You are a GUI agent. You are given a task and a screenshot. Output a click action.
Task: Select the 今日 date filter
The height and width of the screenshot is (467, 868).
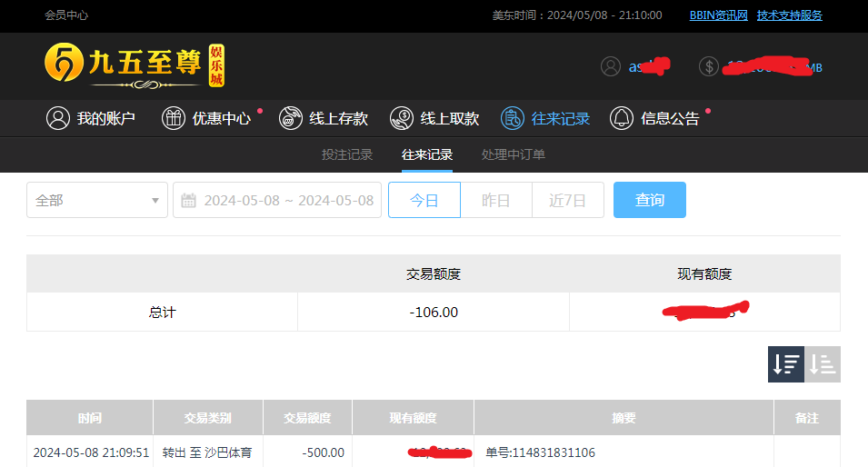pos(424,200)
